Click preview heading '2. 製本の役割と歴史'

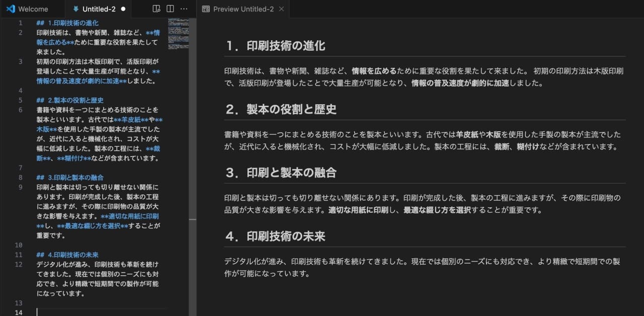(280, 109)
